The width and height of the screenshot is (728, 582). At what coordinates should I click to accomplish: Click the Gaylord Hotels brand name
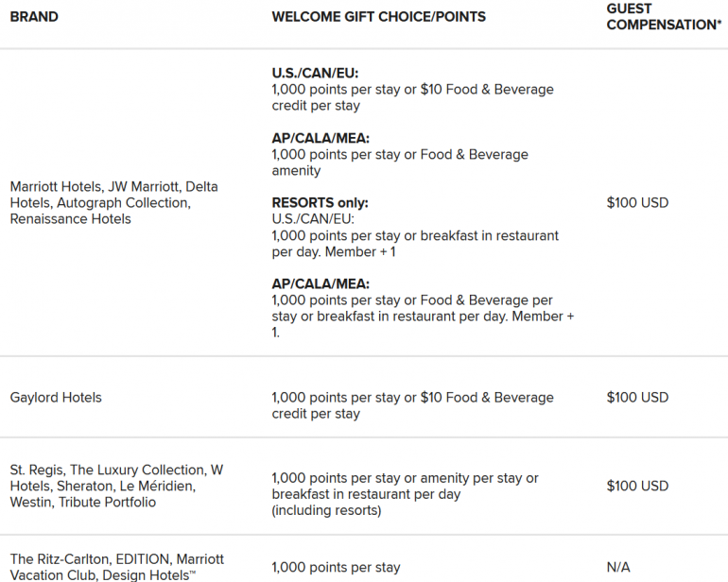click(x=56, y=398)
